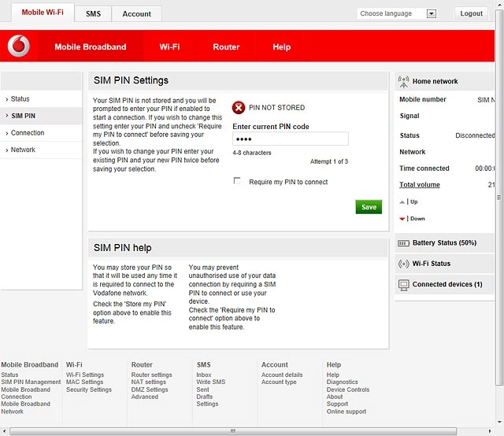Select Connection in left sidebar
This screenshot has width=504, height=436.
(x=41, y=133)
